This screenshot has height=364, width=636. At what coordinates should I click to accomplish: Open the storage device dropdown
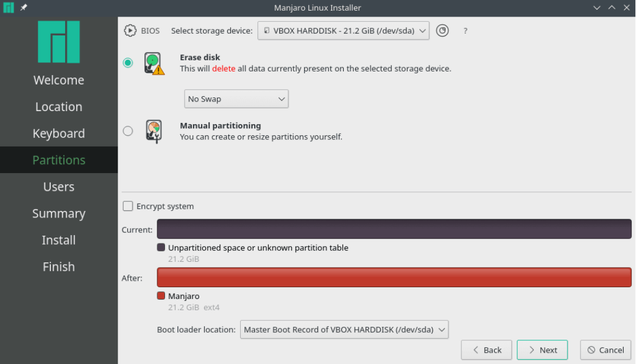point(343,31)
